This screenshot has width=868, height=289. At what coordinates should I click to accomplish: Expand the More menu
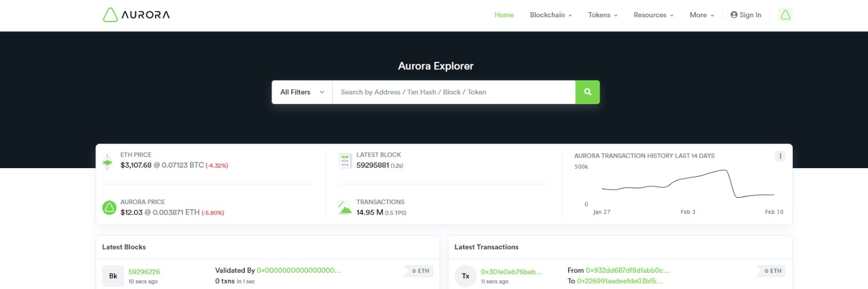pos(702,15)
